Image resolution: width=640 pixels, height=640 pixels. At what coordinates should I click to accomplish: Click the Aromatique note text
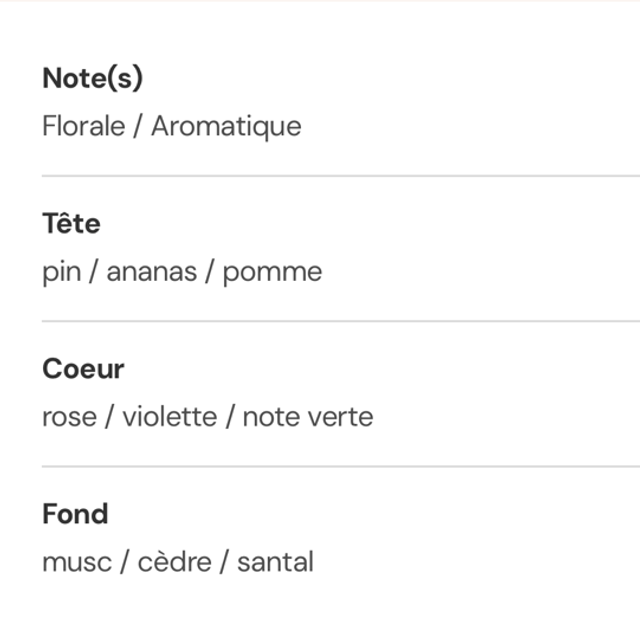click(226, 126)
